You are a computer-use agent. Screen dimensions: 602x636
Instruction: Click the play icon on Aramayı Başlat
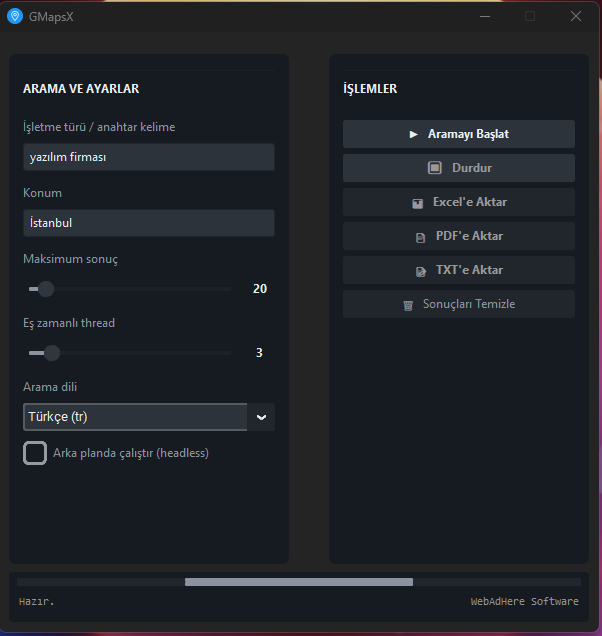click(413, 134)
